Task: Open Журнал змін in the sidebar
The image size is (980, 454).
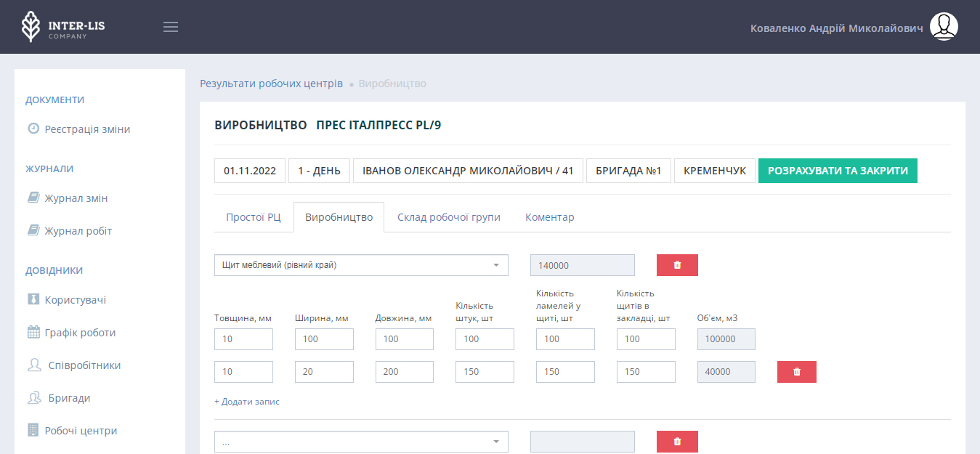Action: click(76, 198)
